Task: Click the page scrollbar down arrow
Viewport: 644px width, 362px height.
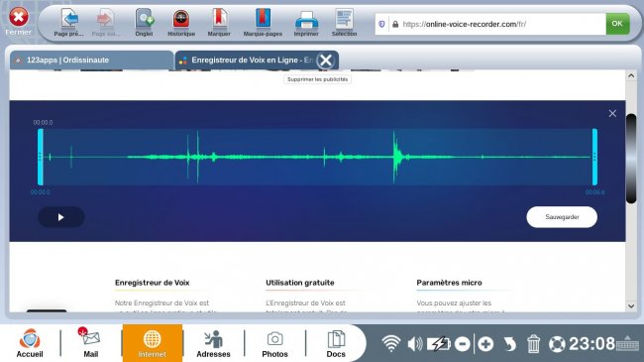Action: pyautogui.click(x=631, y=306)
